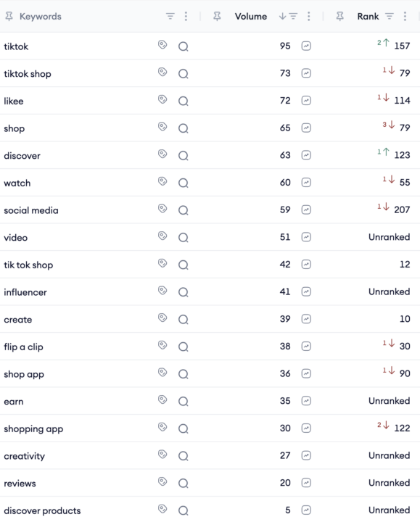Pin the Volume column
Screen dimensions: 420x522
point(217,16)
